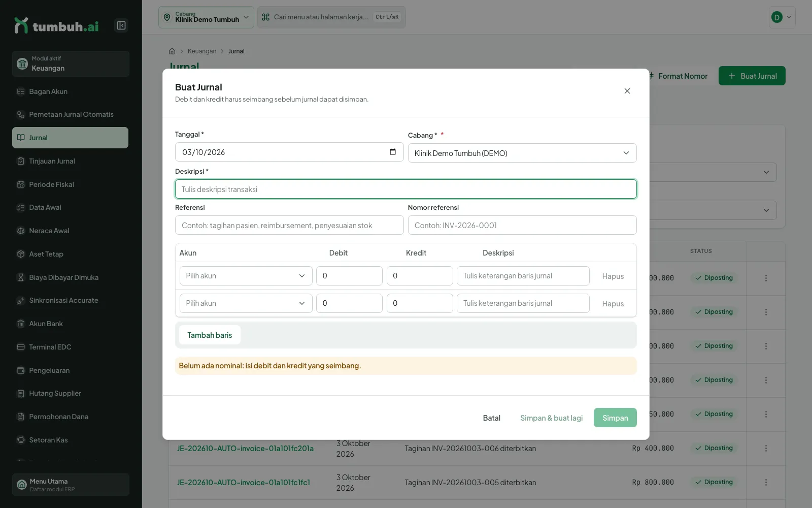Click the home breadcrumb icon
812x508 pixels.
tap(172, 51)
